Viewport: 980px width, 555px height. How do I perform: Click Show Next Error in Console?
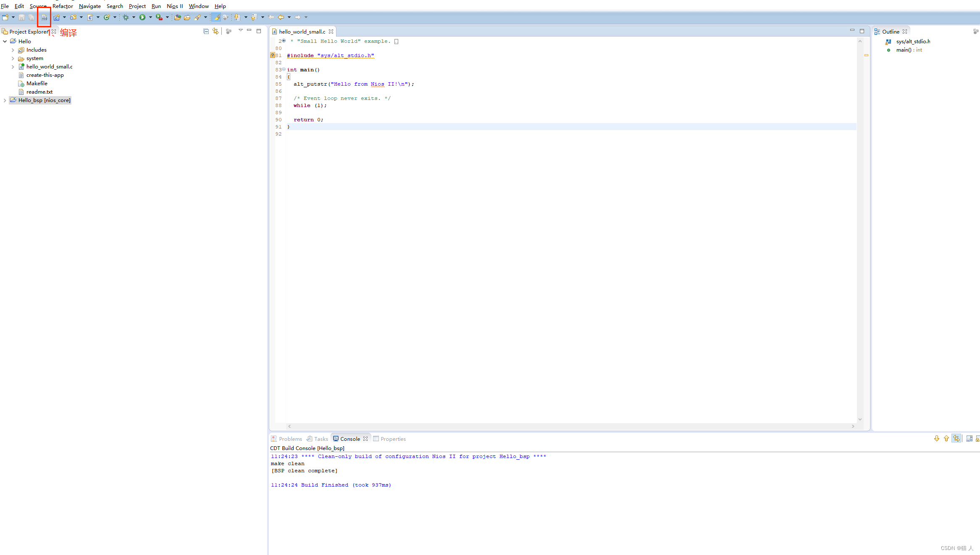pos(936,439)
